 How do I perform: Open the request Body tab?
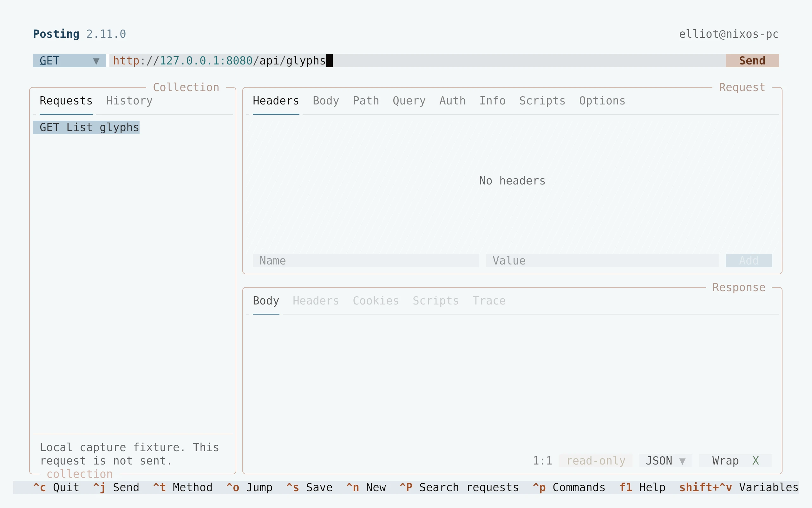click(326, 101)
